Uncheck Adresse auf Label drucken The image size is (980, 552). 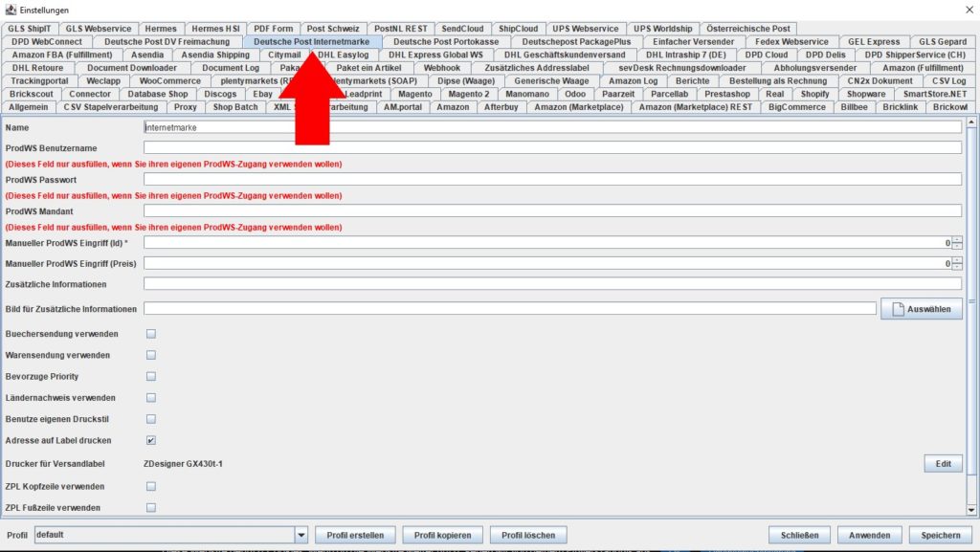tap(150, 440)
